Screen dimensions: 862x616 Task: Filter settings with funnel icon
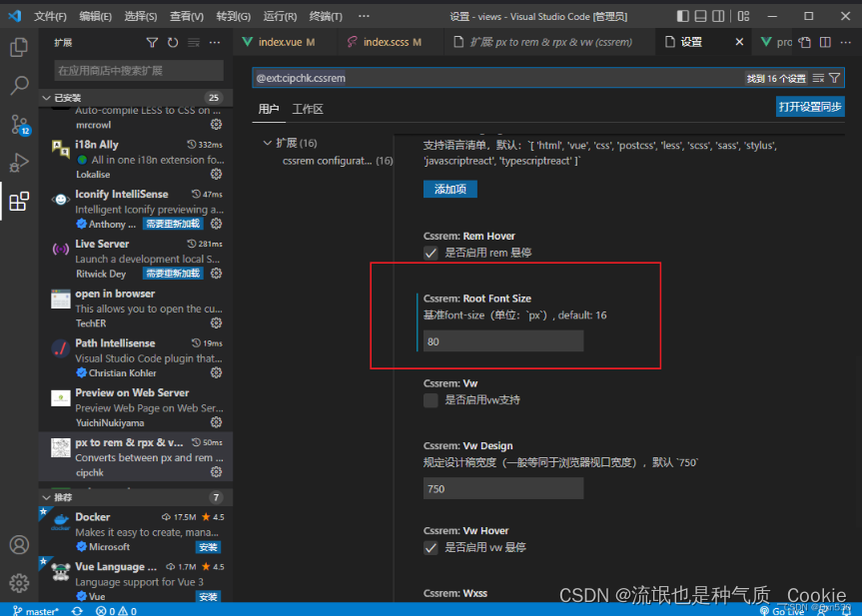(x=834, y=78)
